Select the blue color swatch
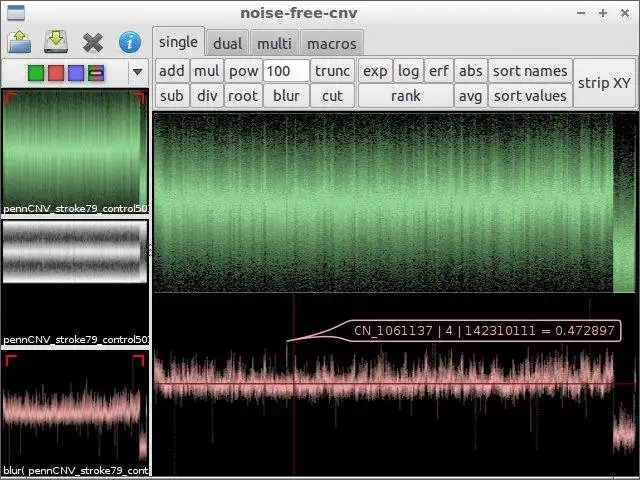 [x=76, y=73]
